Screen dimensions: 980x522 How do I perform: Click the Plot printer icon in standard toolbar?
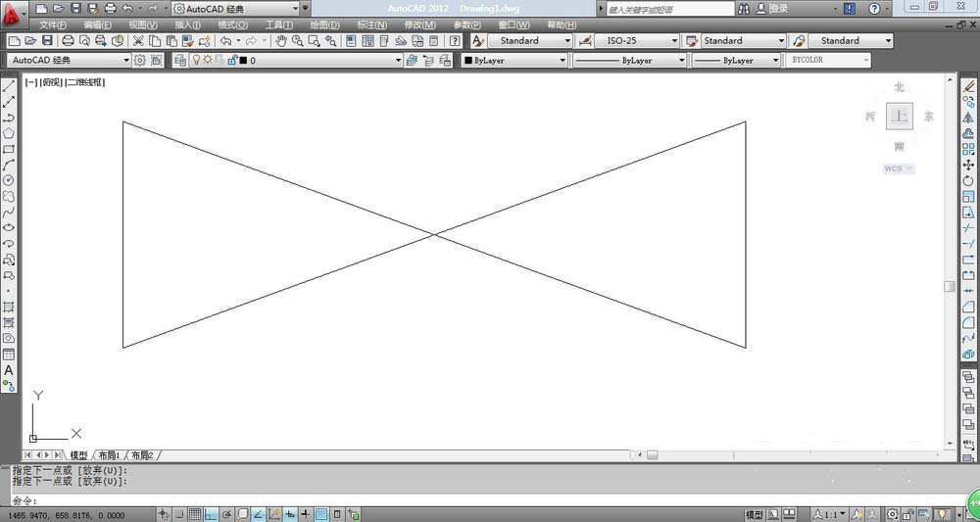tap(68, 41)
